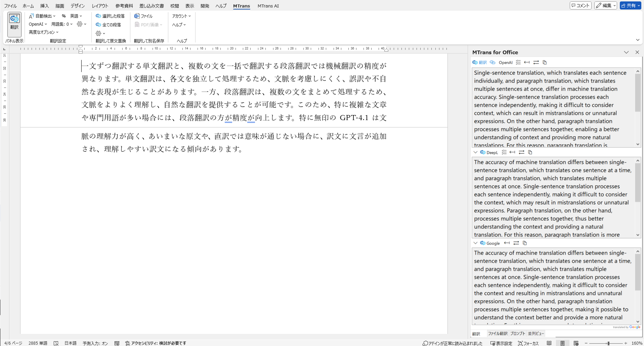
Task: Switch to the 校閲 ribbon tab
Action: pyautogui.click(x=174, y=6)
